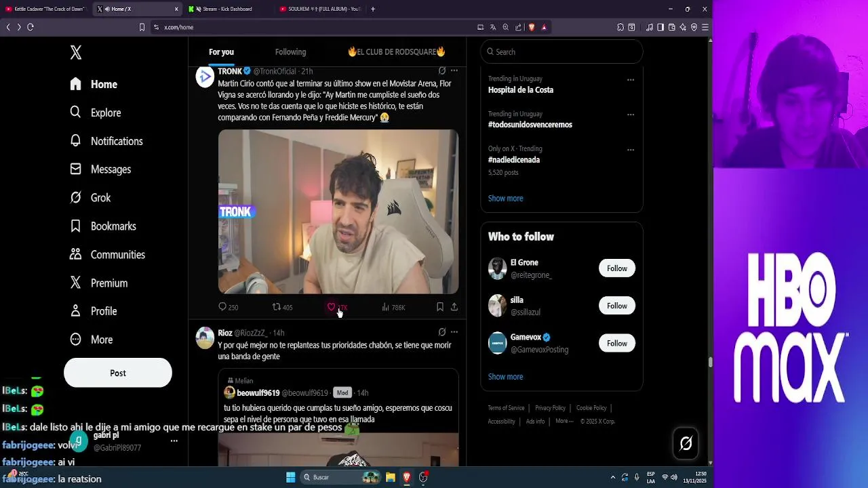This screenshot has height=488, width=868.
Task: Toggle the browser sidebar panel
Action: (x=660, y=27)
